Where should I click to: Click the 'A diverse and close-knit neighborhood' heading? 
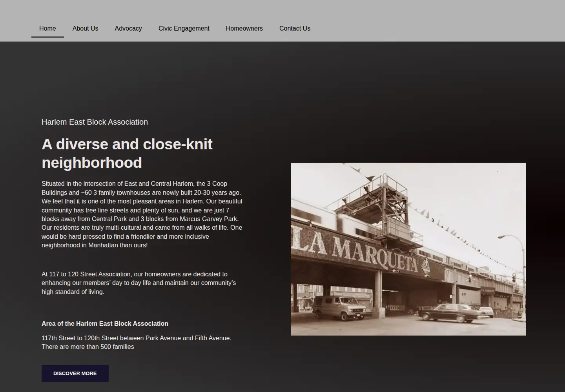[127, 153]
